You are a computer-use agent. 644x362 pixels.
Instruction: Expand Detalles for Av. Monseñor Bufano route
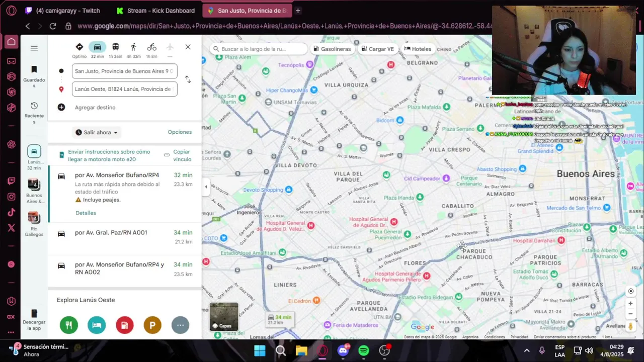click(x=86, y=213)
